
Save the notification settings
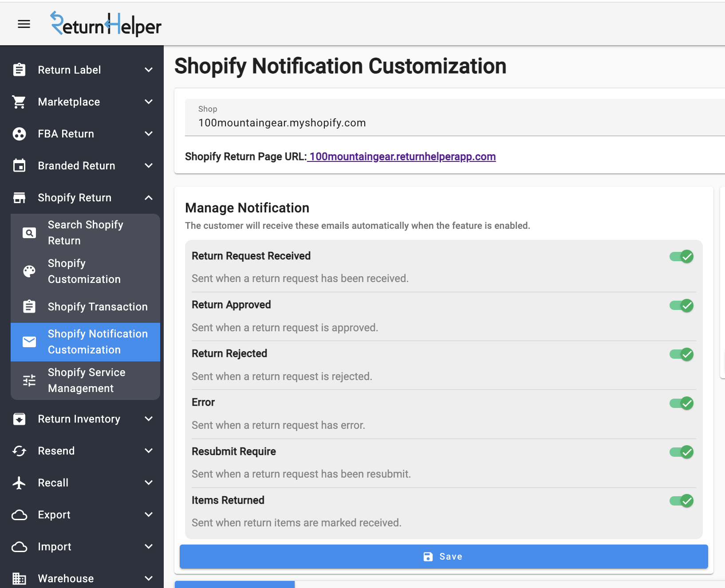(444, 557)
